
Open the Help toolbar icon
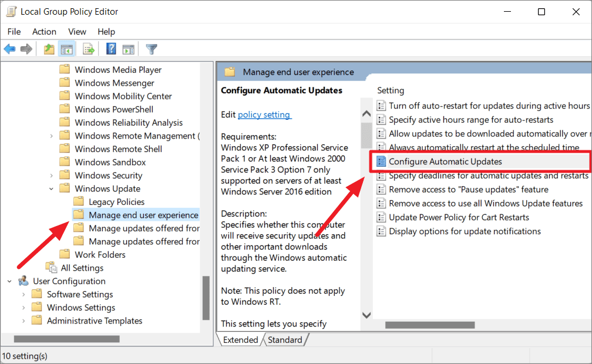[111, 49]
